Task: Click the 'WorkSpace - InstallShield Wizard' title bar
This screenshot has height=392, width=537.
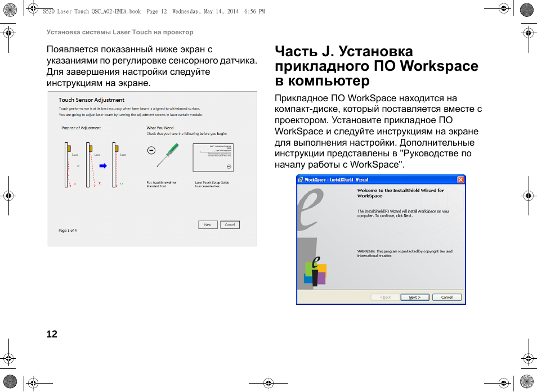Action: [381, 179]
